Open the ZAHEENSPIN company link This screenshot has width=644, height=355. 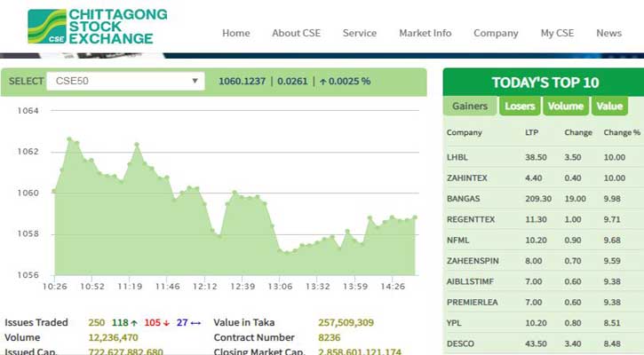[473, 261]
